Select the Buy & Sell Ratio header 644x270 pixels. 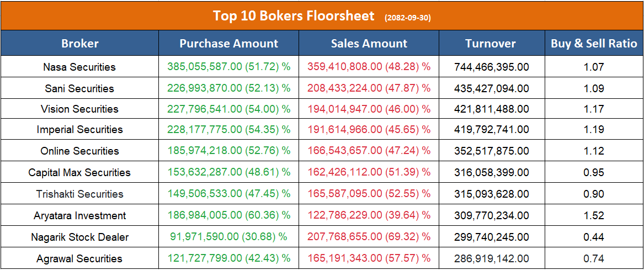(594, 44)
